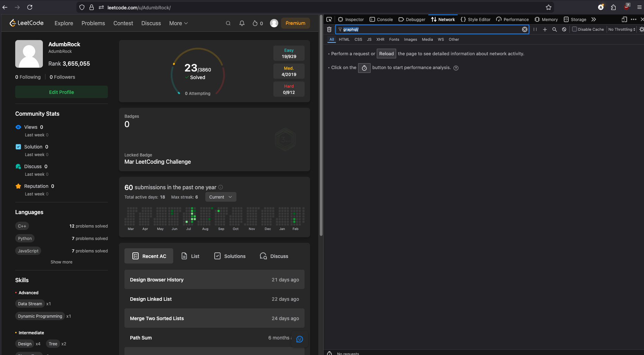This screenshot has height=355, width=644.
Task: Expand languages list with Show more
Action: point(62,262)
